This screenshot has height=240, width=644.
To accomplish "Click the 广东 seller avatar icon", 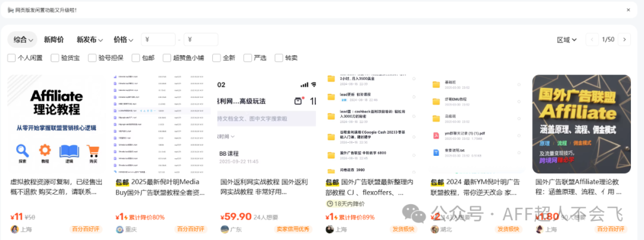I will click(225, 229).
